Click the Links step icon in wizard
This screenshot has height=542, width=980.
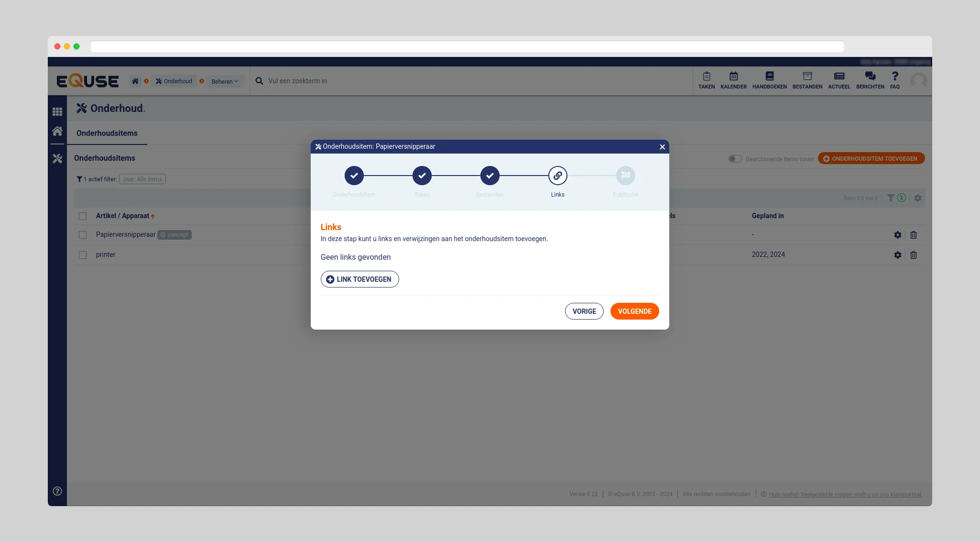click(x=557, y=176)
